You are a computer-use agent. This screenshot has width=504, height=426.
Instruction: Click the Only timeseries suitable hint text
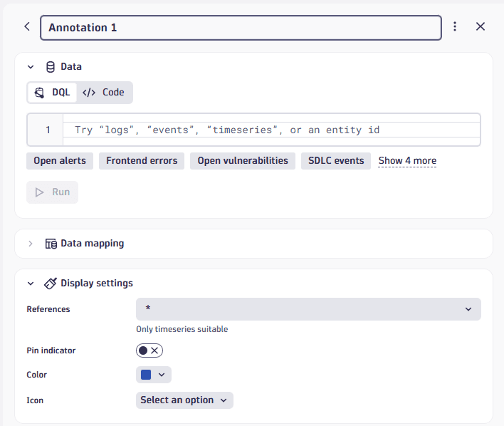(x=182, y=329)
